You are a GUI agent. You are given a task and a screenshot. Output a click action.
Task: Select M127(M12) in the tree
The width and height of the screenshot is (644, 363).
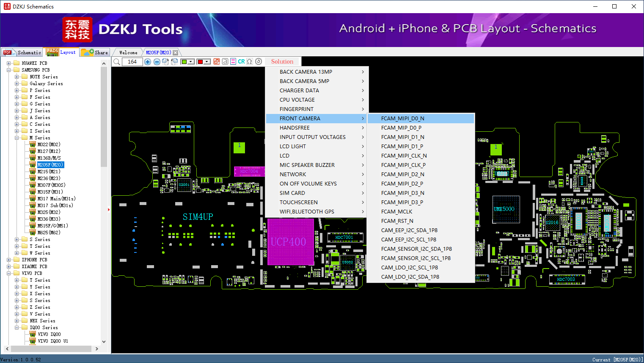49,151
